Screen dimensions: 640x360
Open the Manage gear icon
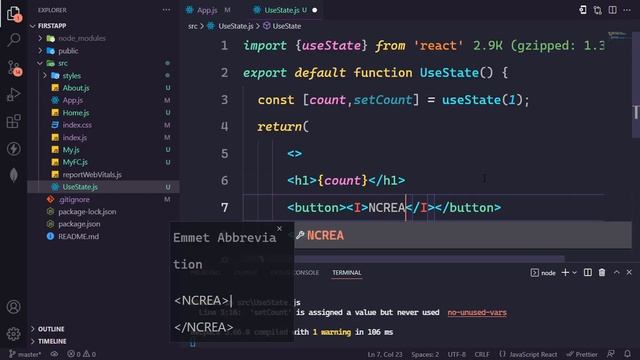pos(13,334)
